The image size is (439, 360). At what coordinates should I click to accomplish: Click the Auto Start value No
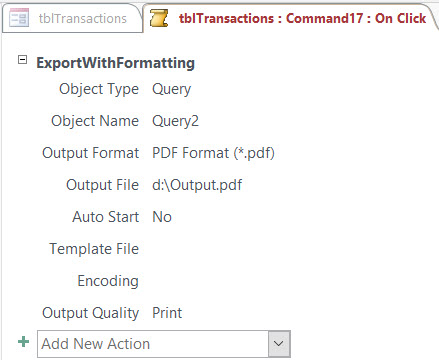(x=162, y=217)
